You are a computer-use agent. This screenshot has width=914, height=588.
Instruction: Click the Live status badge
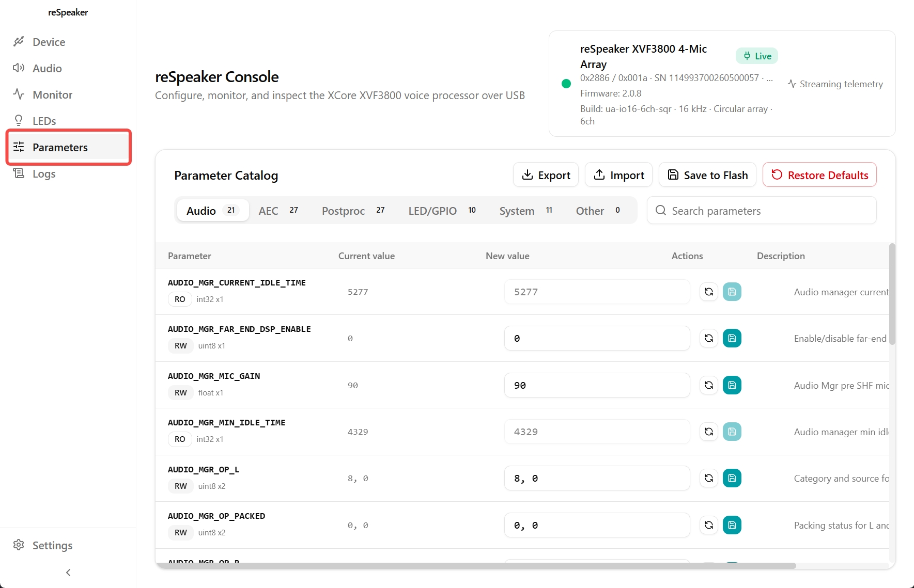click(757, 56)
